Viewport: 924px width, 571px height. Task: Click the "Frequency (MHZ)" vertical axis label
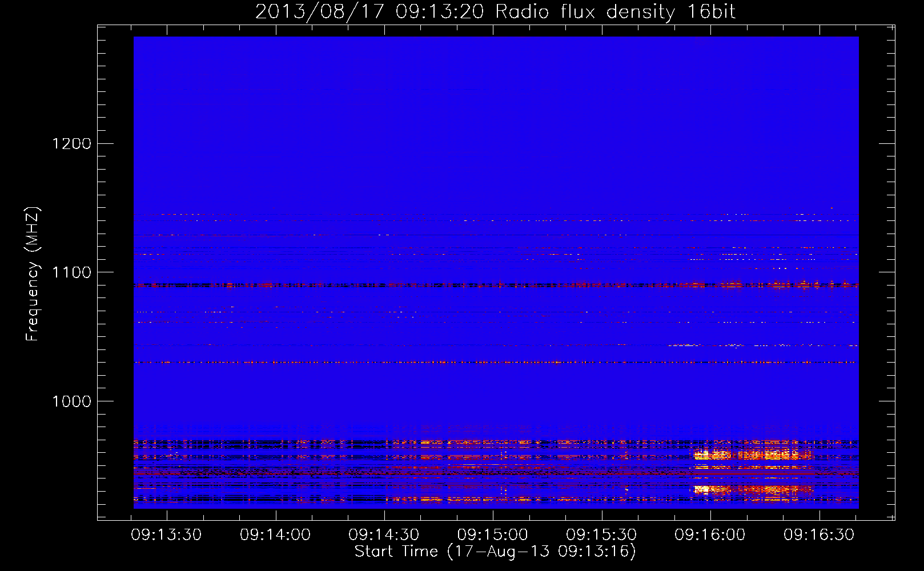[33, 274]
